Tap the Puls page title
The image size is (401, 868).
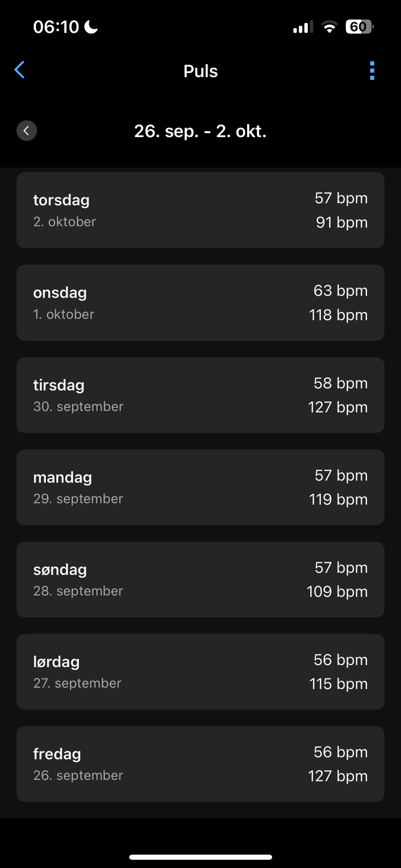(x=200, y=71)
